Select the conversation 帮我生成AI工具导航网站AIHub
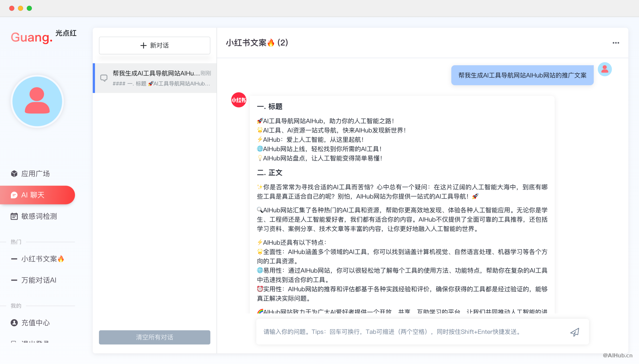 [x=155, y=78]
